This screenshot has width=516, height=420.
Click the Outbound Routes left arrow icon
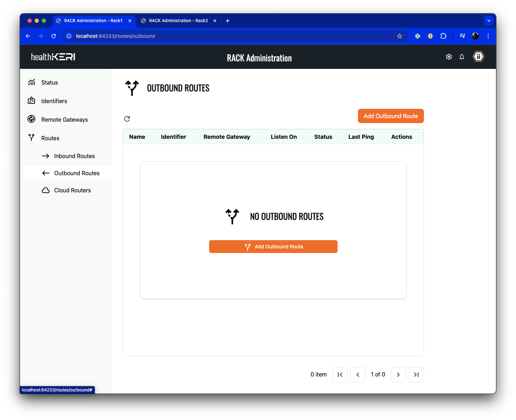pyautogui.click(x=46, y=173)
